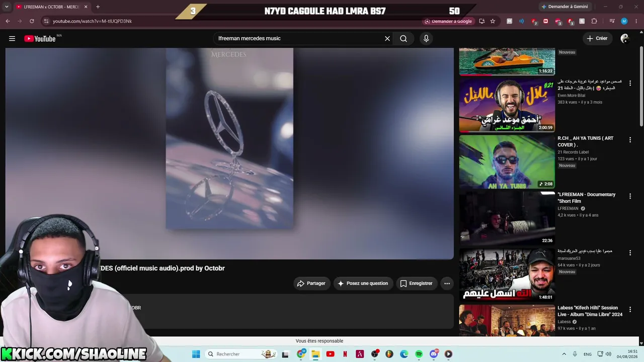Viewport: 644px width, 362px height.
Task: Reload the YouTube page
Action: [x=32, y=21]
